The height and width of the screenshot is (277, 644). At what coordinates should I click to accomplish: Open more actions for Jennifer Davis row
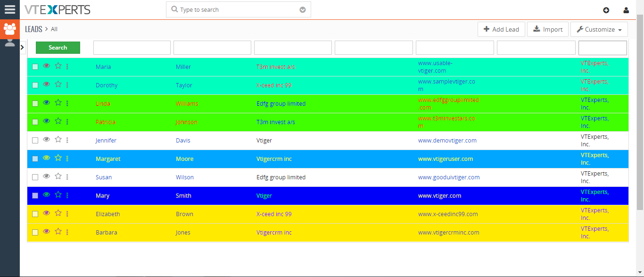click(x=67, y=140)
